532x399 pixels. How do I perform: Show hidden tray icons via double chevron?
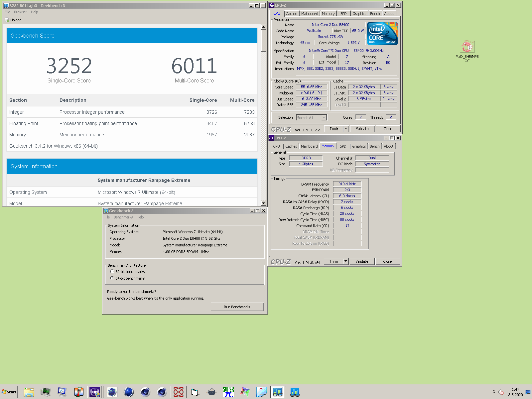[x=494, y=392]
